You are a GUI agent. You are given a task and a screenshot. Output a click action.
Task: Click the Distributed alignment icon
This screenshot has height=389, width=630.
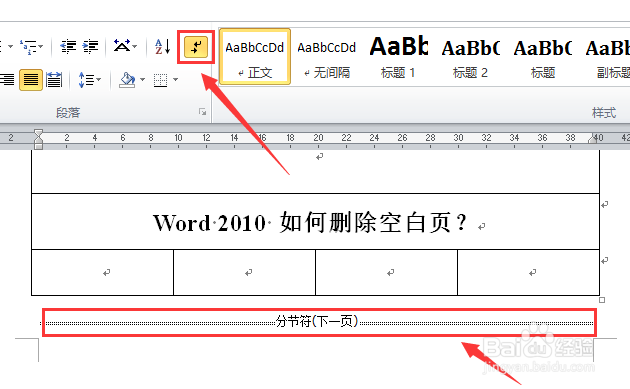(54, 80)
